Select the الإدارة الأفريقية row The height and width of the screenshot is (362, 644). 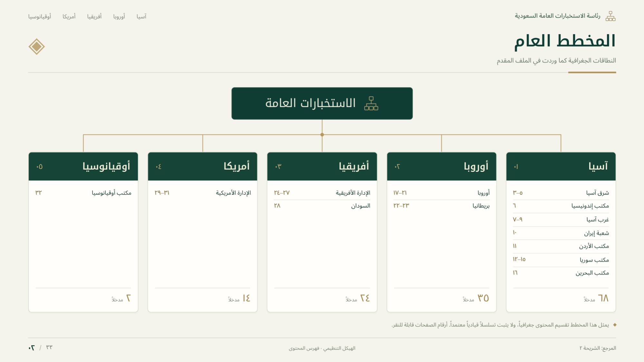tap(322, 193)
